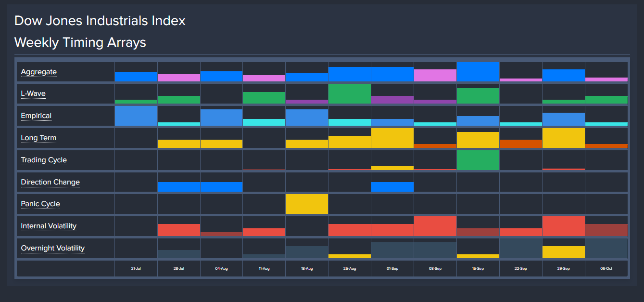The width and height of the screenshot is (644, 302).
Task: Click the blue Aggregate bar for 21-Jul
Action: tap(136, 77)
